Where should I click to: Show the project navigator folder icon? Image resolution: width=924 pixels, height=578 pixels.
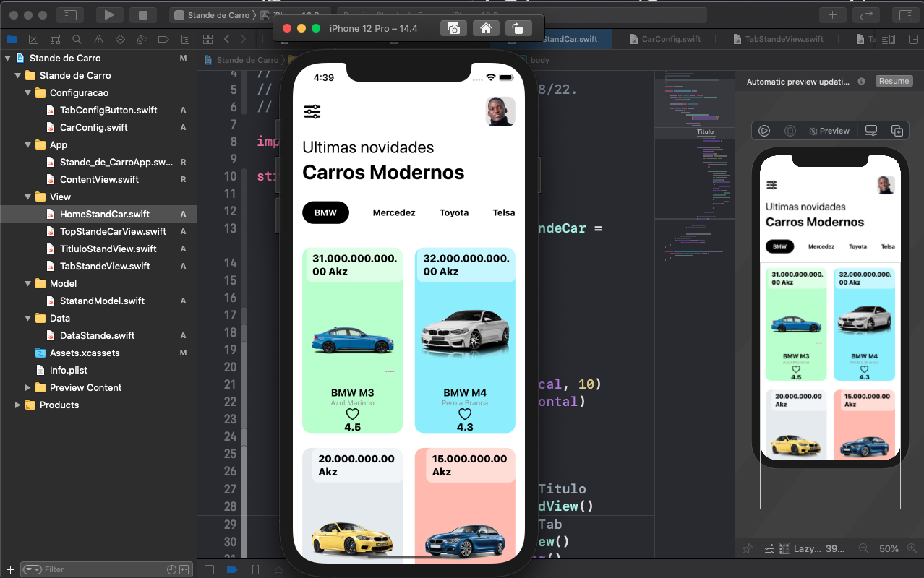(x=12, y=39)
